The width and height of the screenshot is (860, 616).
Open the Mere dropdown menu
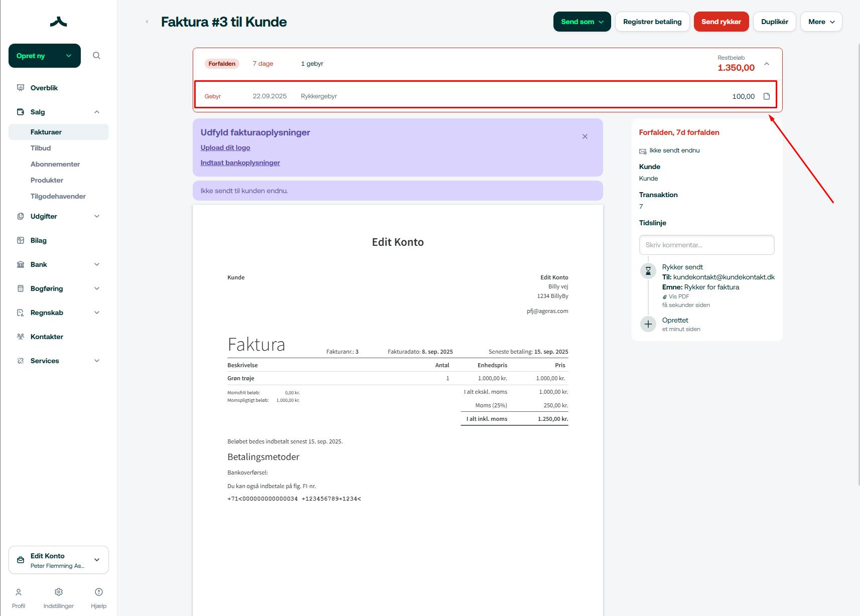[821, 22]
